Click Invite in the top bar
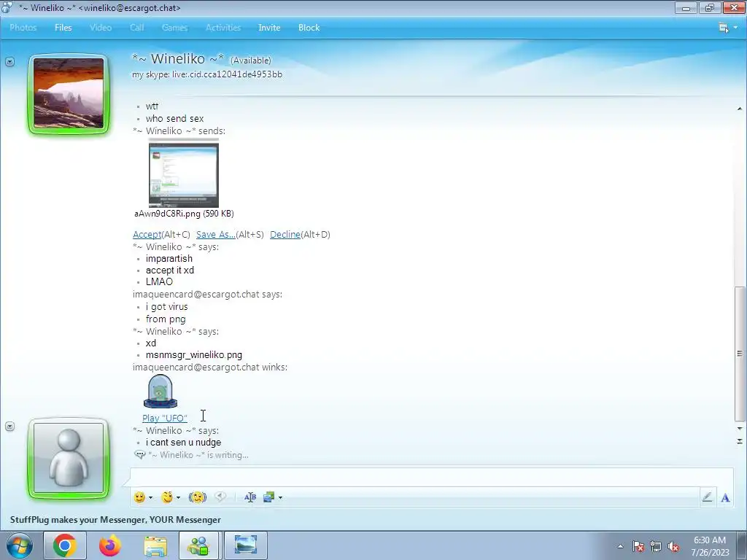This screenshot has width=747, height=560. point(269,28)
